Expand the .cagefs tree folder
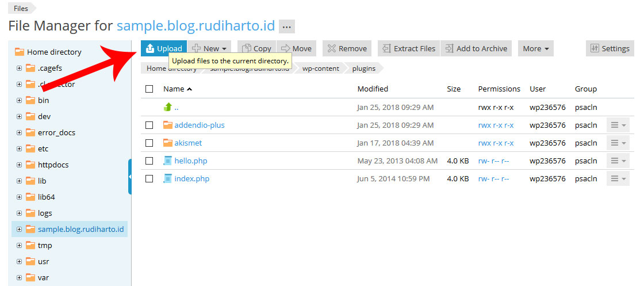This screenshot has width=644, height=286. pyautogui.click(x=19, y=68)
